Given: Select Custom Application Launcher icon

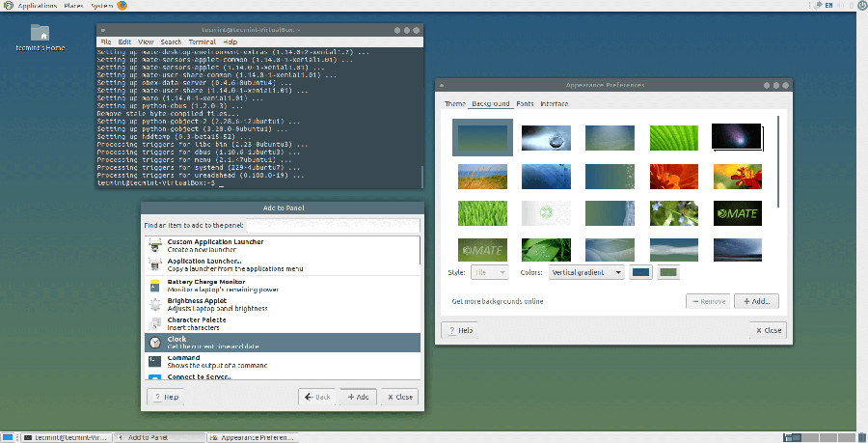Looking at the screenshot, I should (x=155, y=245).
